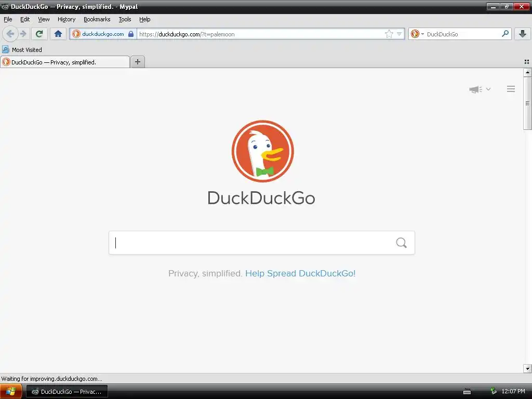Click the Mypal icon in title bar
Image resolution: width=532 pixels, height=399 pixels.
coord(5,7)
